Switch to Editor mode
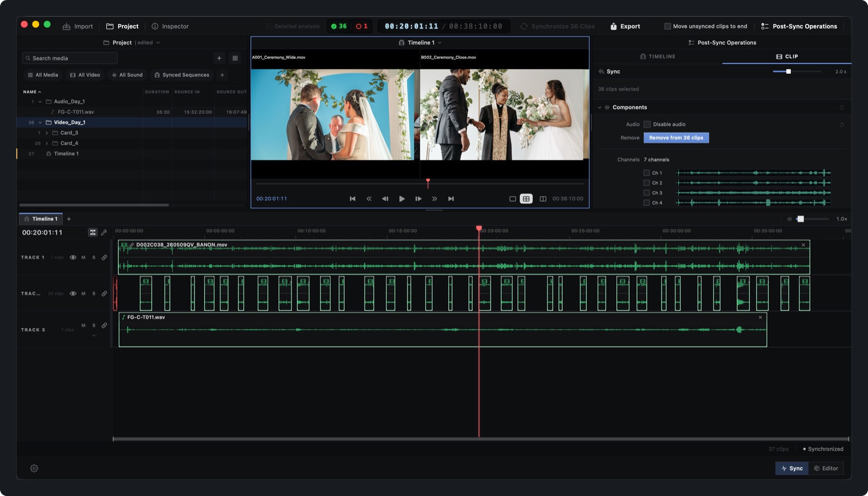The image size is (868, 496). coord(826,468)
